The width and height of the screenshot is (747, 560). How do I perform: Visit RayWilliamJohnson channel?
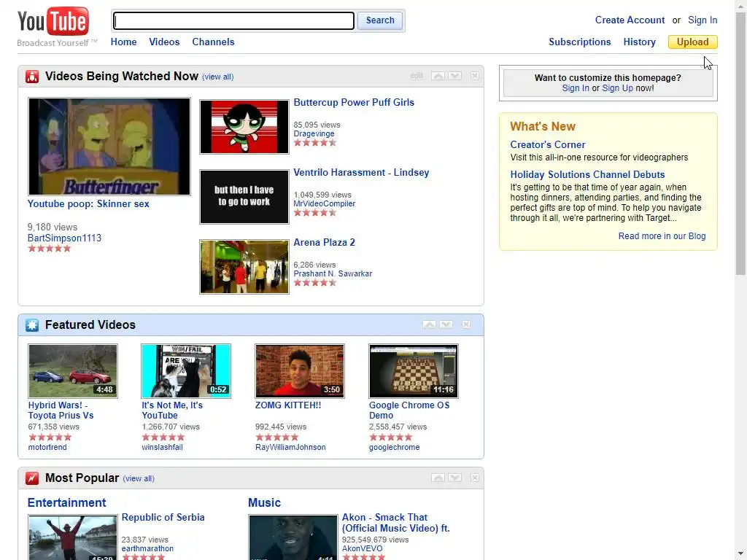click(x=290, y=447)
